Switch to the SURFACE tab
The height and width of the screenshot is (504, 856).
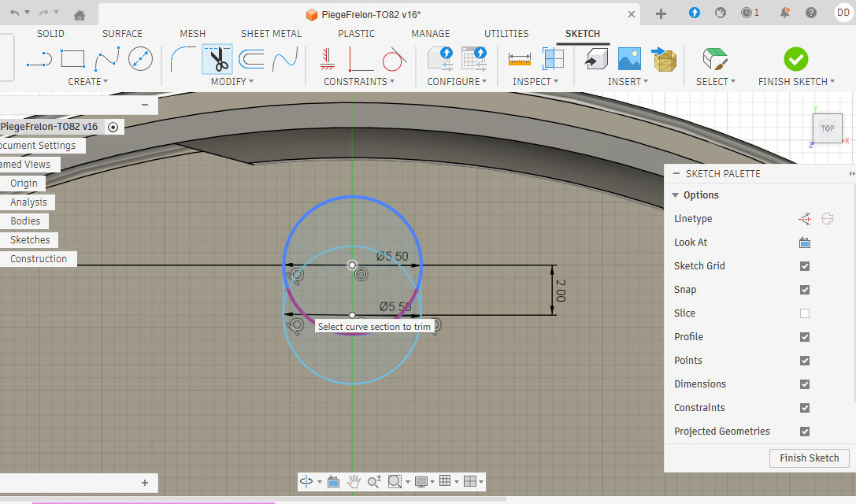[122, 34]
